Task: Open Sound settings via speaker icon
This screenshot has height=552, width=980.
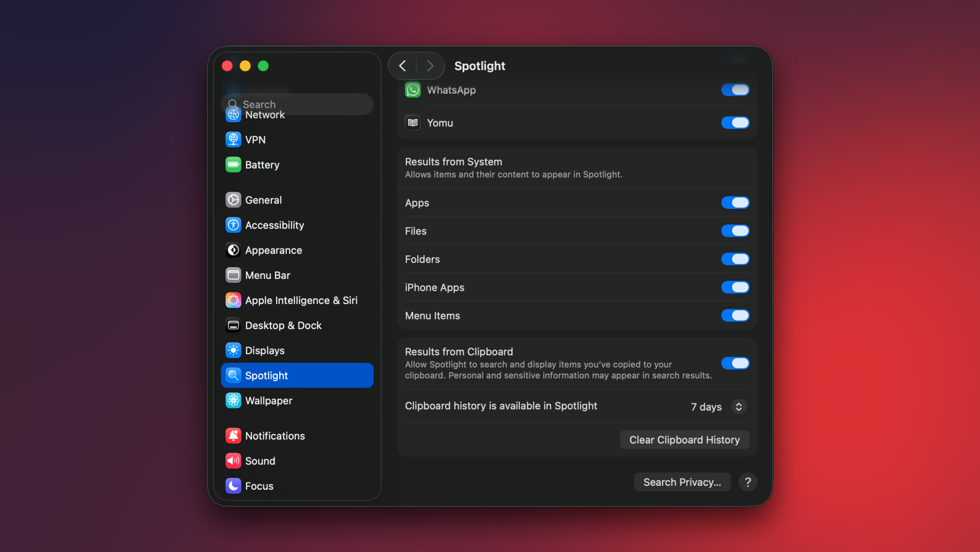Action: coord(233,461)
